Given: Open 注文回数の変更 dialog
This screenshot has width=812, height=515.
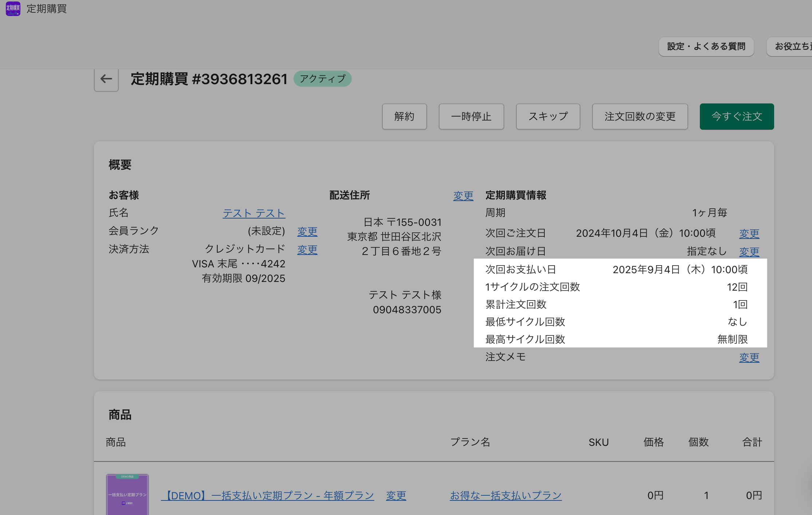Looking at the screenshot, I should (640, 117).
